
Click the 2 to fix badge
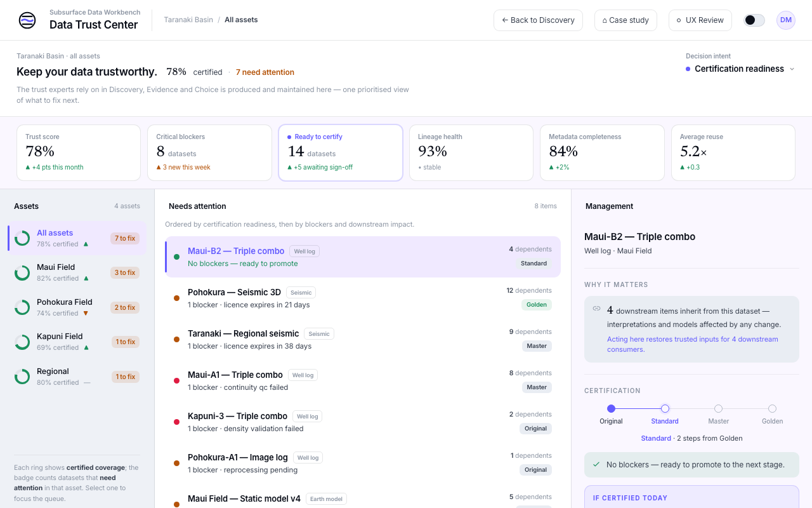[124, 307]
